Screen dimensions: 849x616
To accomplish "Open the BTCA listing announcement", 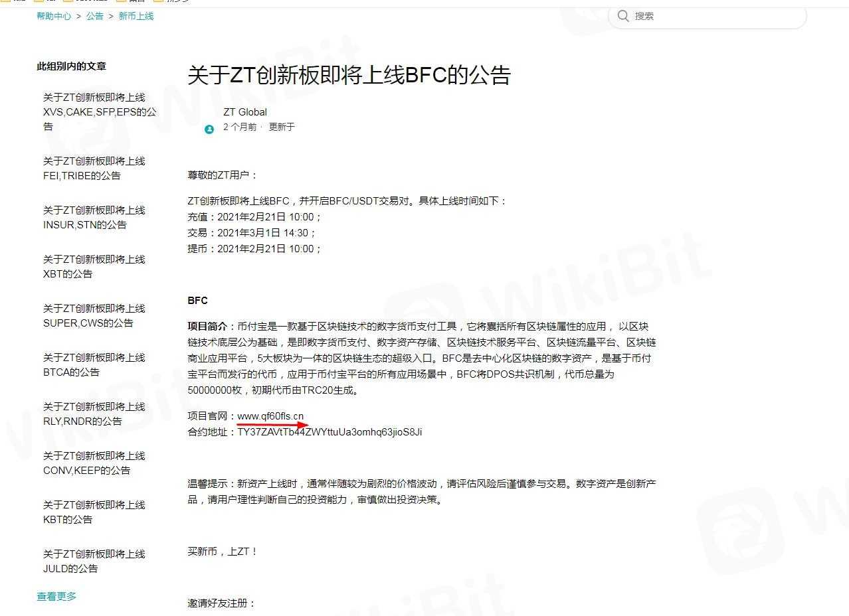I will 94,365.
